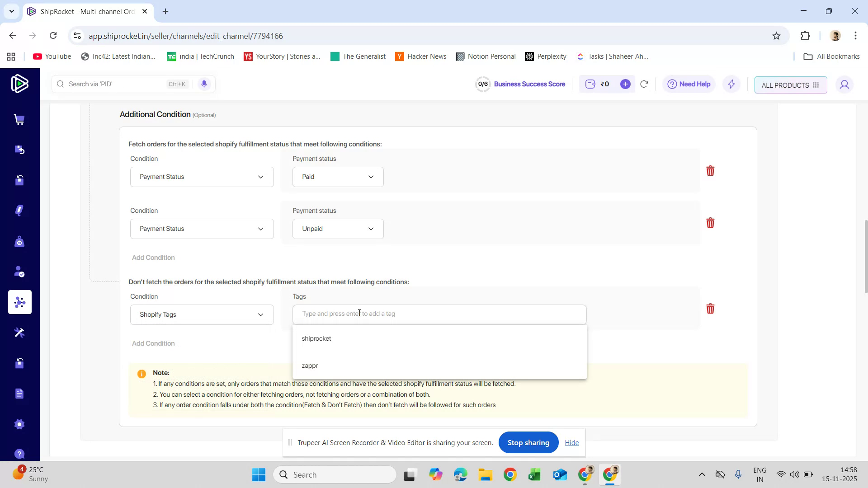Click Add Condition under don't fetch section
The height and width of the screenshot is (488, 868).
pyautogui.click(x=153, y=343)
